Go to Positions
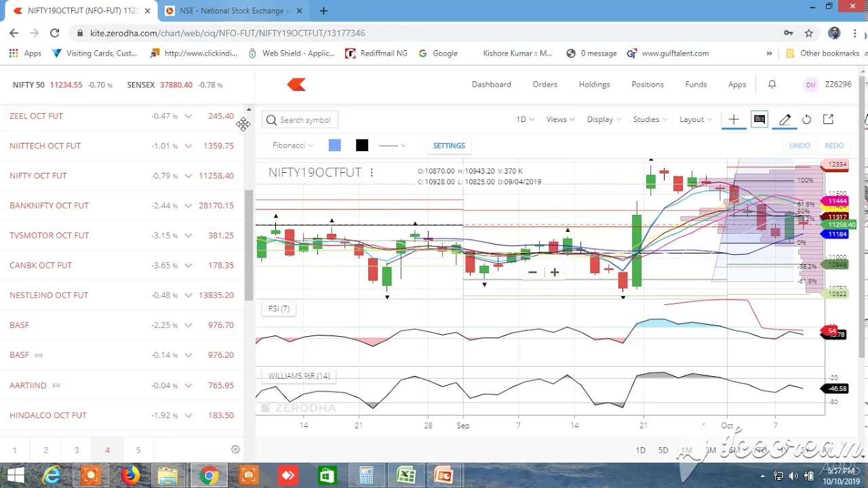This screenshot has height=488, width=868. [648, 84]
